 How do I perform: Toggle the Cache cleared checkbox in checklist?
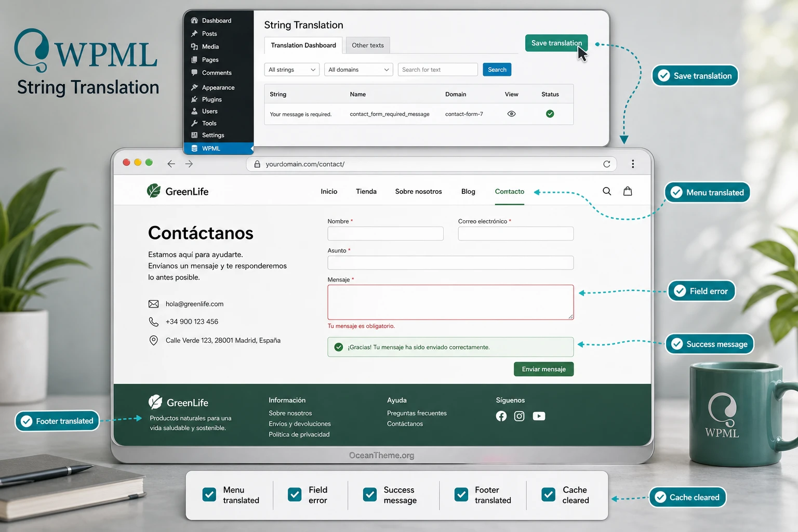click(x=549, y=495)
